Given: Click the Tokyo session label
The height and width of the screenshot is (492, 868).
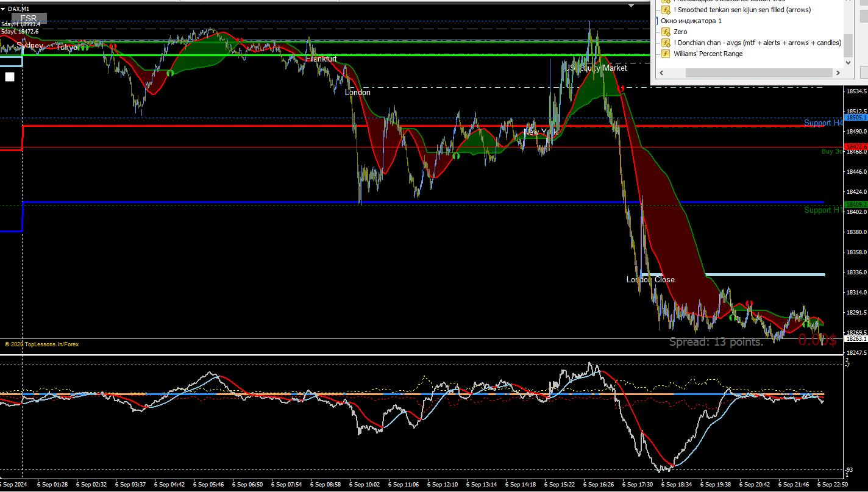Looking at the screenshot, I should coord(66,46).
